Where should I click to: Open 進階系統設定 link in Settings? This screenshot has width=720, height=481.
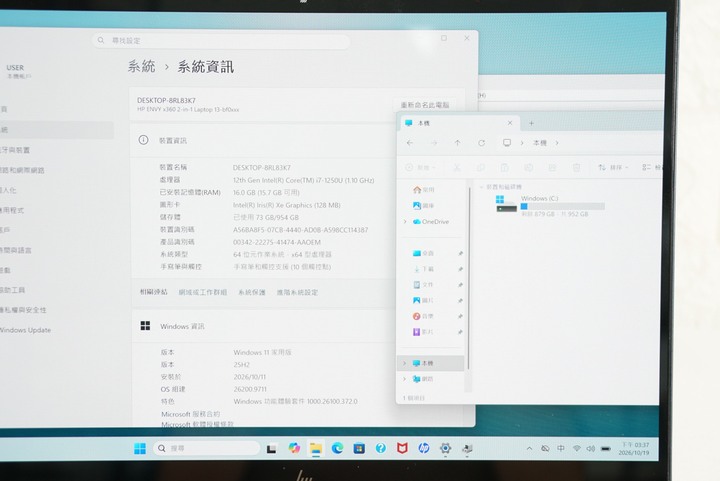pyautogui.click(x=297, y=292)
